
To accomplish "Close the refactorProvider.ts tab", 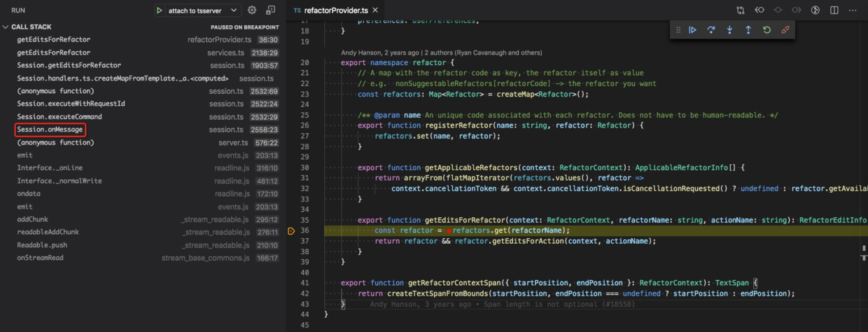I will pos(375,11).
